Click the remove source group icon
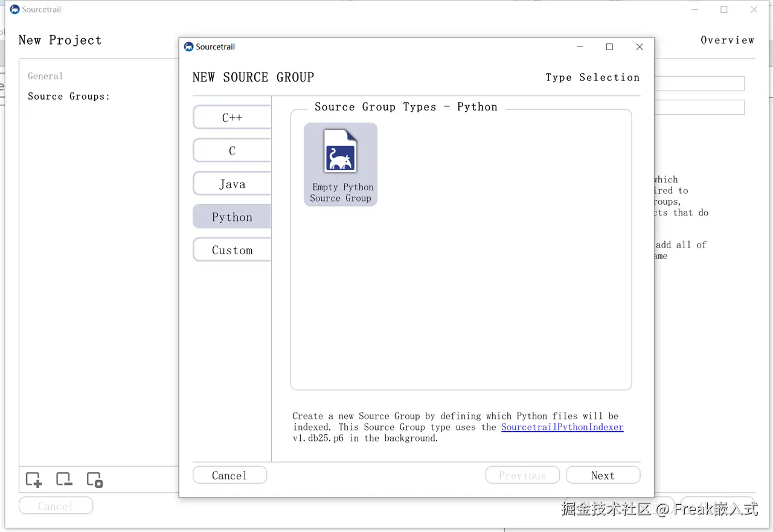 pyautogui.click(x=64, y=479)
